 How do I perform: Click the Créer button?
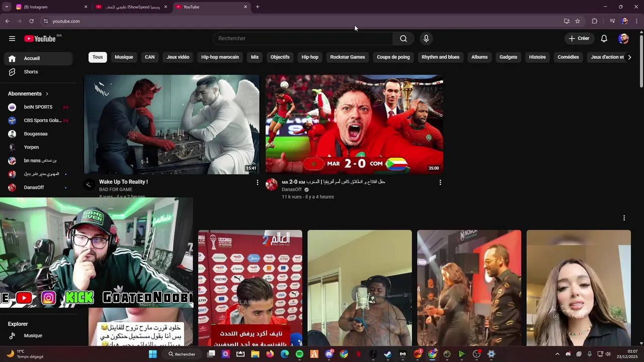[579, 39]
